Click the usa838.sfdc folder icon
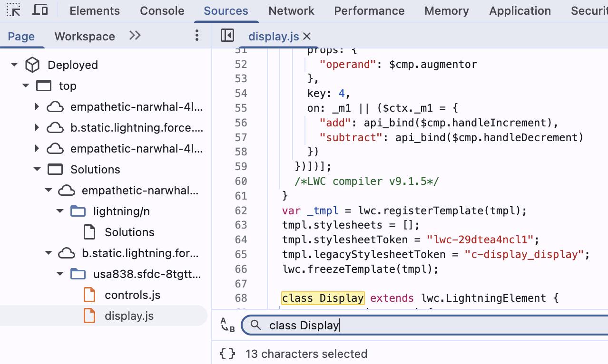Screen dimensions: 608x364 click(x=78, y=274)
